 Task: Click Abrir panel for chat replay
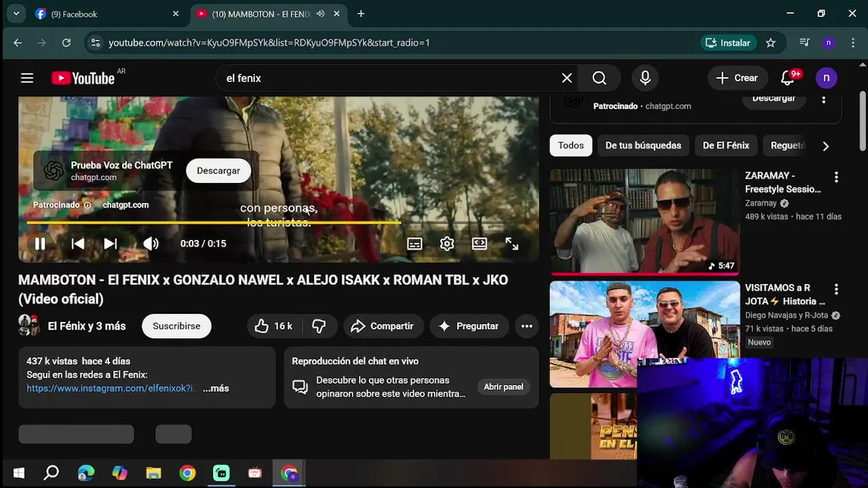pos(503,386)
